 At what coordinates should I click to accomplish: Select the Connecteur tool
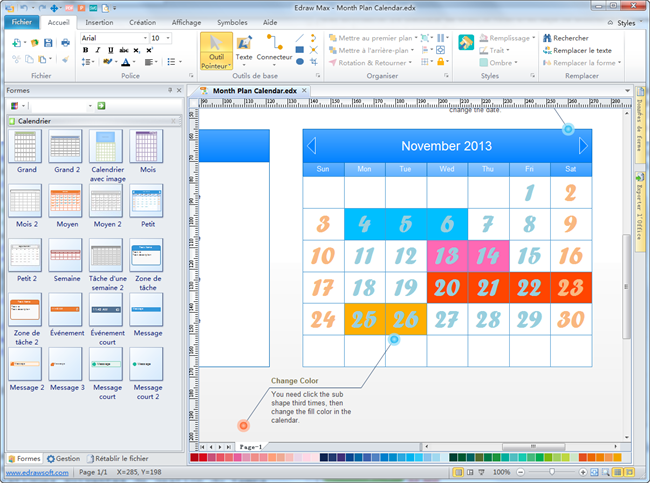pyautogui.click(x=274, y=49)
